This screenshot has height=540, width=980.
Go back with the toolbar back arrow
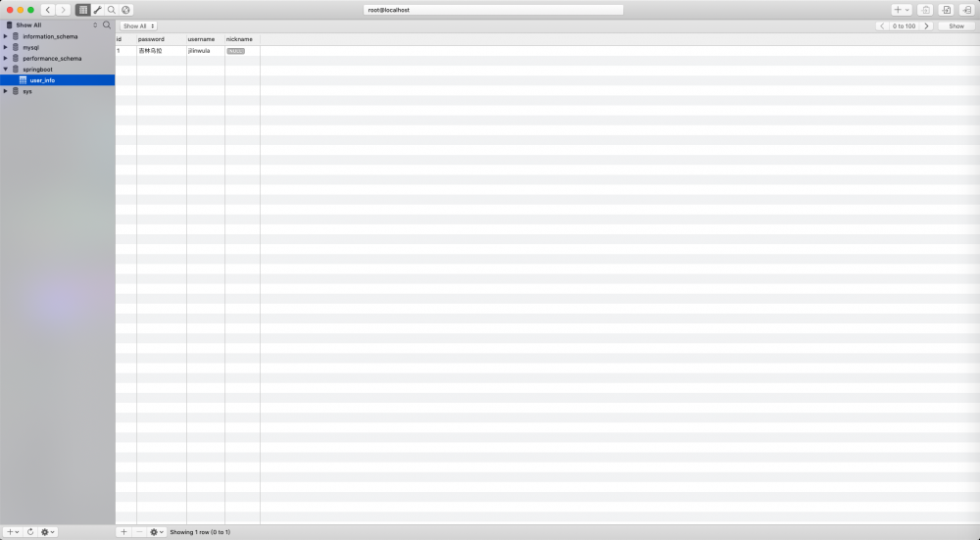48,10
